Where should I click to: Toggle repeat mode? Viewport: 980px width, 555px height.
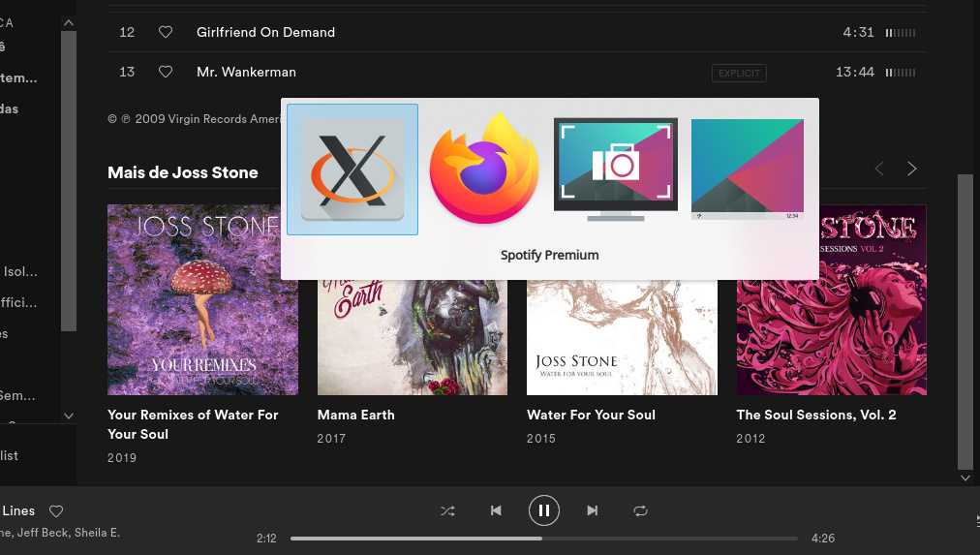click(641, 510)
